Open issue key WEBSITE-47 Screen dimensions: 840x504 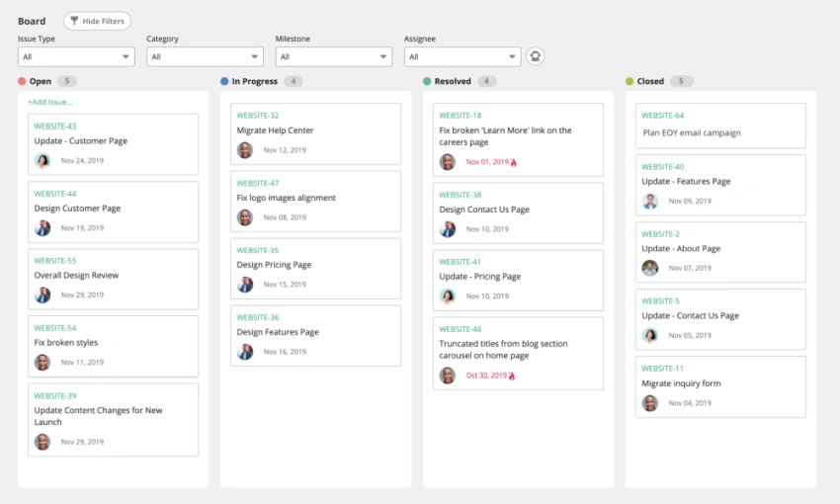[x=258, y=183]
